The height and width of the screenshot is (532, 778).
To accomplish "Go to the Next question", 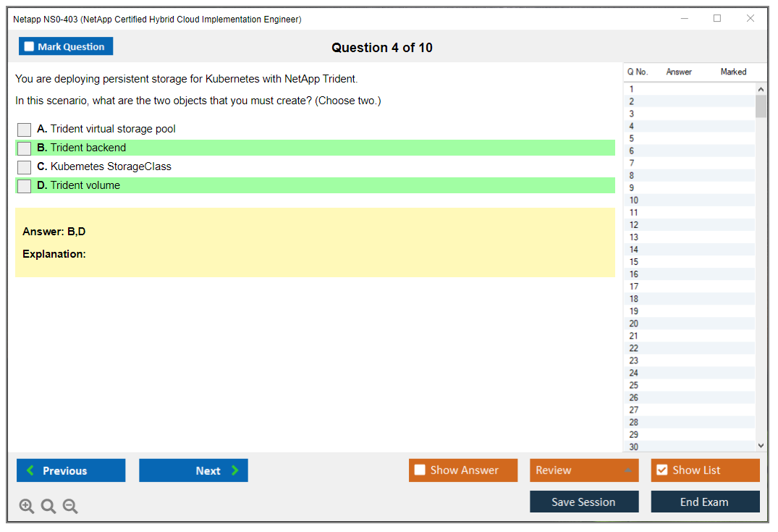I will 193,470.
